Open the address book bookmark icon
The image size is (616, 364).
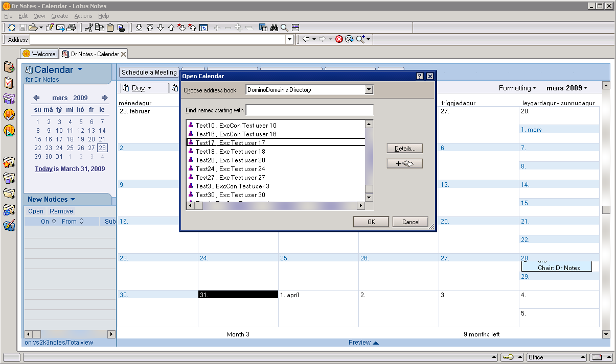pos(9,67)
